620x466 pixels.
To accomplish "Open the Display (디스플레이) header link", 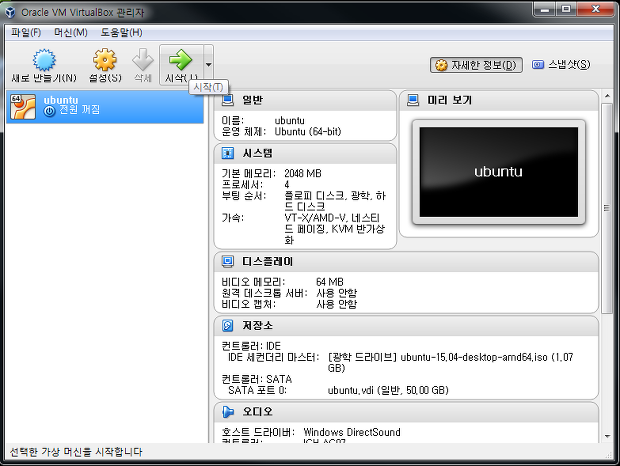I will 267,261.
